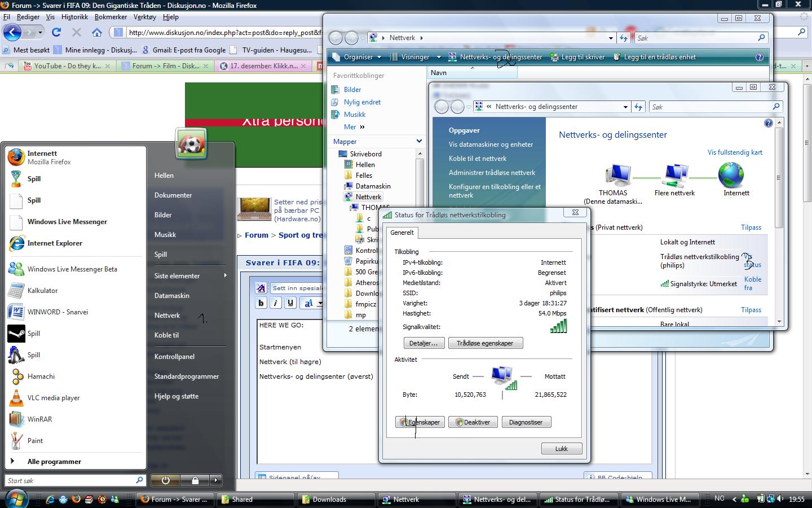Click the Firefox stop loading X
Viewport: 812px width, 508px height.
[x=77, y=32]
